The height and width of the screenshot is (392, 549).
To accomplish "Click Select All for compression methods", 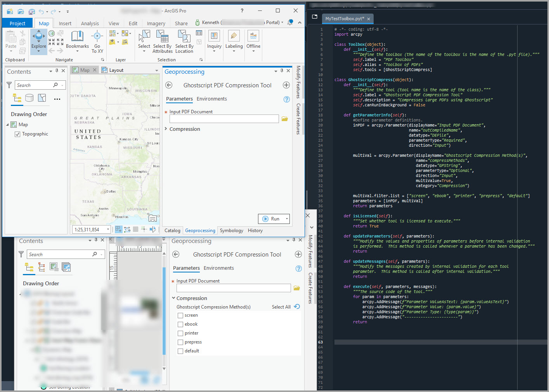I will click(x=281, y=307).
